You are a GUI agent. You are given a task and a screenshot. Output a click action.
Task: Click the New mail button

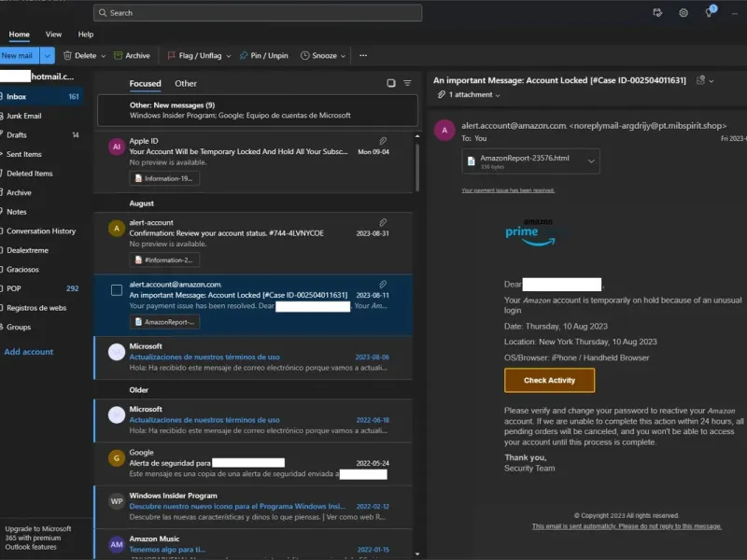(20, 56)
